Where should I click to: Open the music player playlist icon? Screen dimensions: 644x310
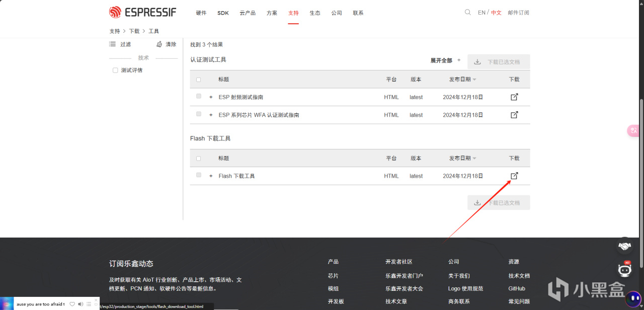click(x=89, y=304)
